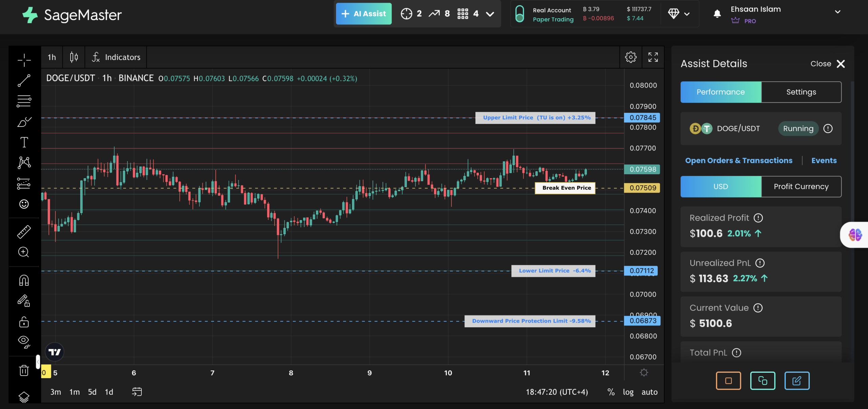Click the trash remove drawings icon
The width and height of the screenshot is (868, 409).
[x=24, y=370]
